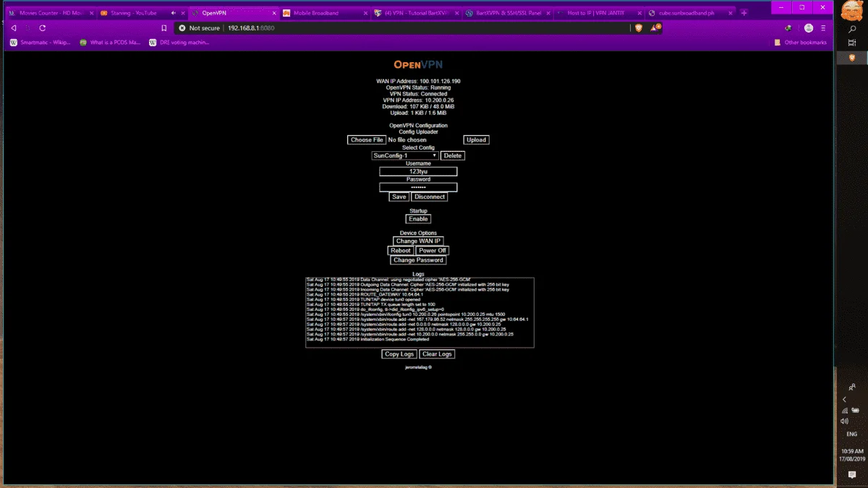Click the Save button
This screenshot has height=488, width=868.
click(399, 197)
